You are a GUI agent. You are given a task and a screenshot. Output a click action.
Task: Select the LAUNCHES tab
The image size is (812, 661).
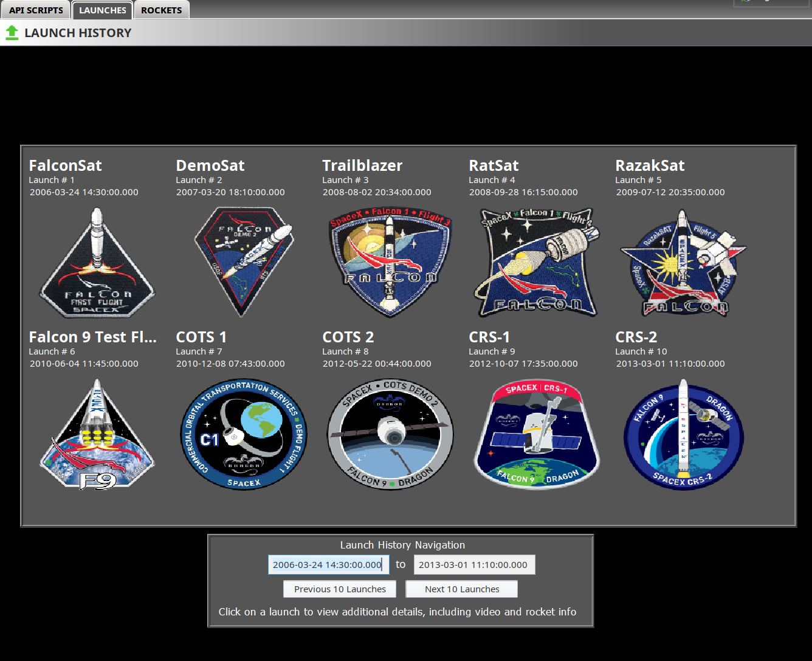coord(102,10)
